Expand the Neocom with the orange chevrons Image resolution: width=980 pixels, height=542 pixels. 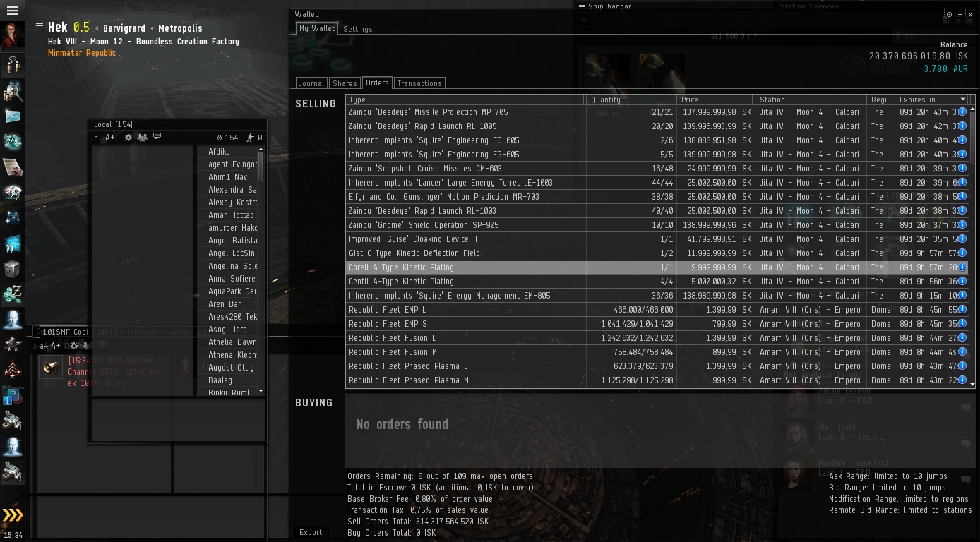click(13, 514)
